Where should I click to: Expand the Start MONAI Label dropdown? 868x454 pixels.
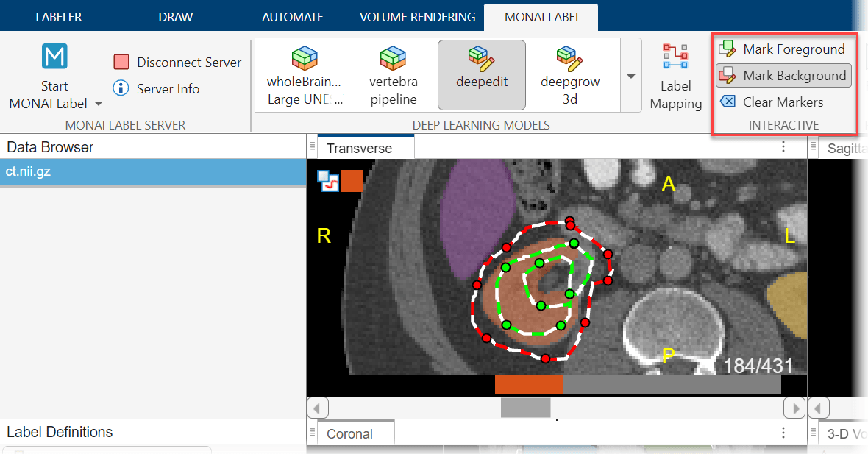[x=98, y=103]
